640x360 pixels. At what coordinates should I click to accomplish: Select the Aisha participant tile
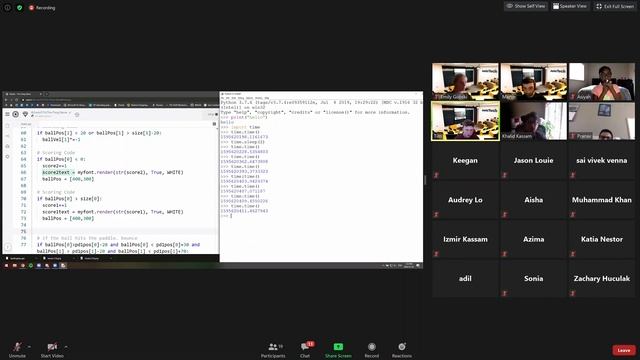point(533,200)
